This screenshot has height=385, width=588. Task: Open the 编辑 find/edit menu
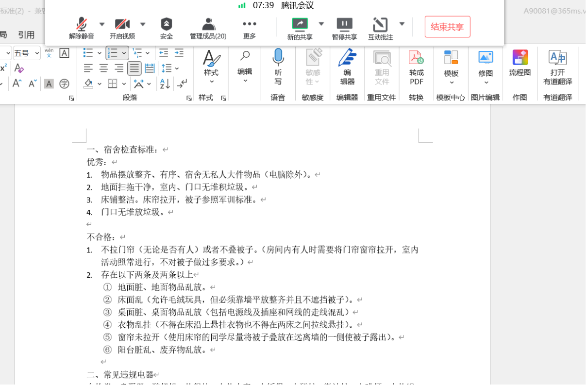click(x=245, y=66)
